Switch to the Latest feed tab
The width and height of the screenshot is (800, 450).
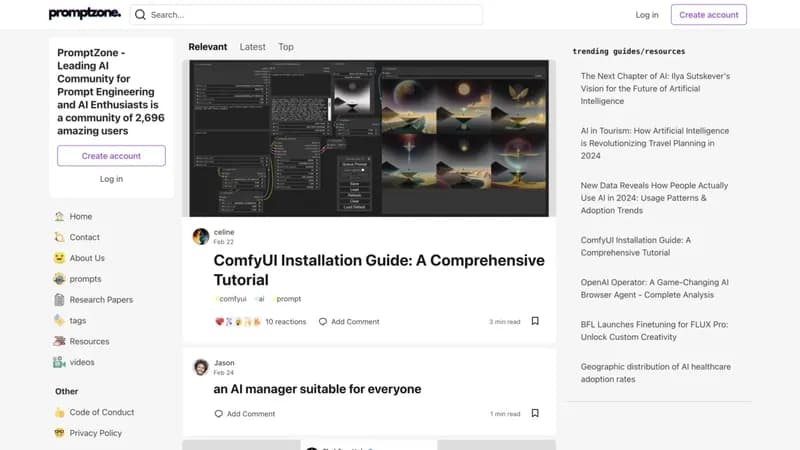pos(253,47)
